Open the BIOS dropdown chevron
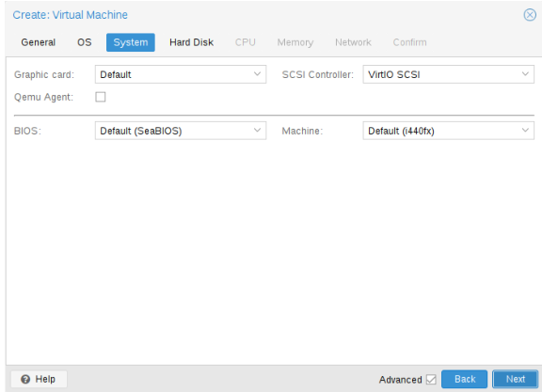 [257, 131]
